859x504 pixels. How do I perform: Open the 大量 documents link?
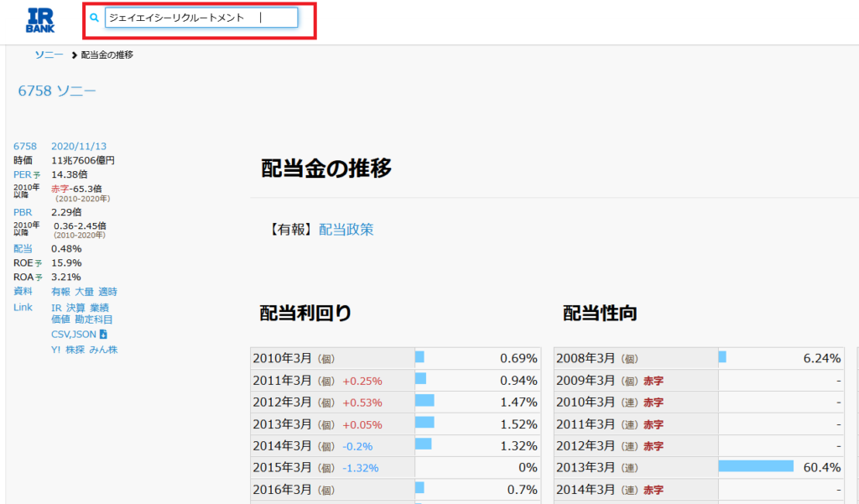[84, 292]
